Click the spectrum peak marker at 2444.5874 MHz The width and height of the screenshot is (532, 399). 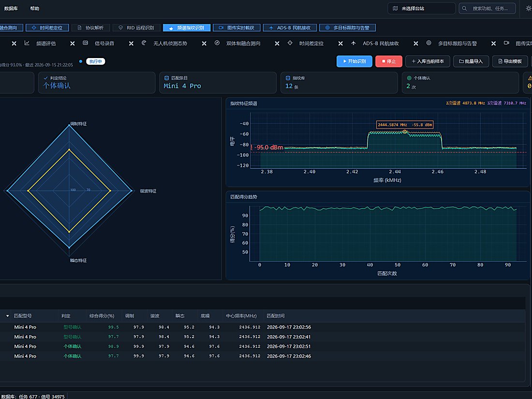pos(405,131)
